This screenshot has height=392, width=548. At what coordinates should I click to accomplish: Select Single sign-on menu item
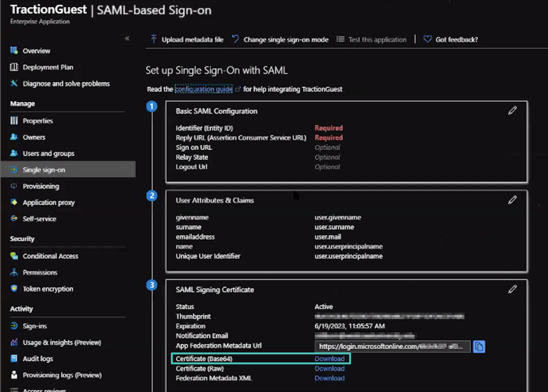tap(68, 170)
